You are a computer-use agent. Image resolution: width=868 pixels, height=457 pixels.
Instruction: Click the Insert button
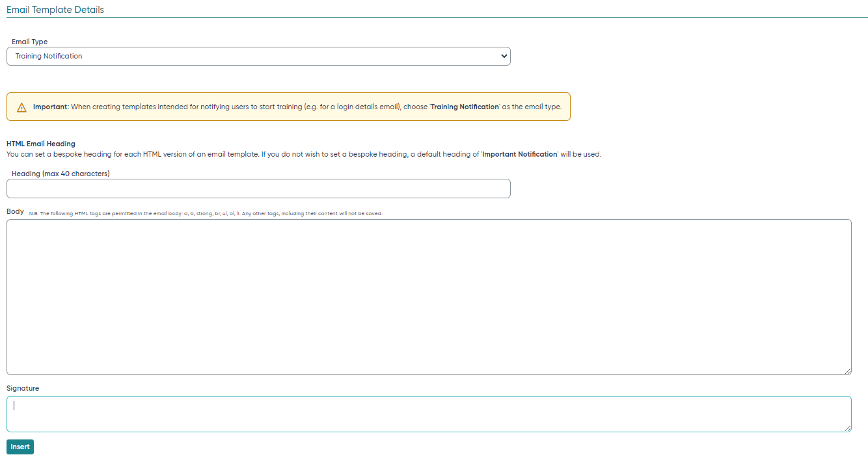coord(20,447)
